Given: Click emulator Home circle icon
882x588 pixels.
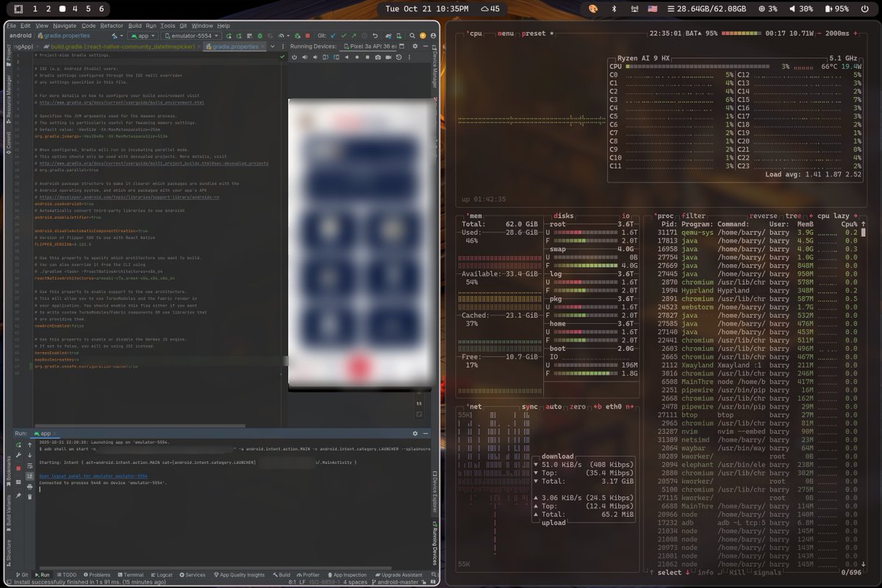Looking at the screenshot, I should click(357, 57).
